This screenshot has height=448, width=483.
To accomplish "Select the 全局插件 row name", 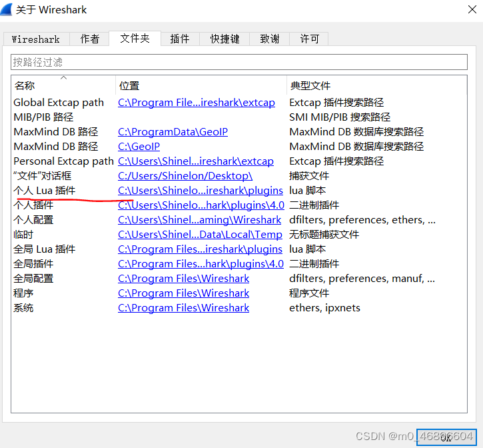I will pos(33,263).
